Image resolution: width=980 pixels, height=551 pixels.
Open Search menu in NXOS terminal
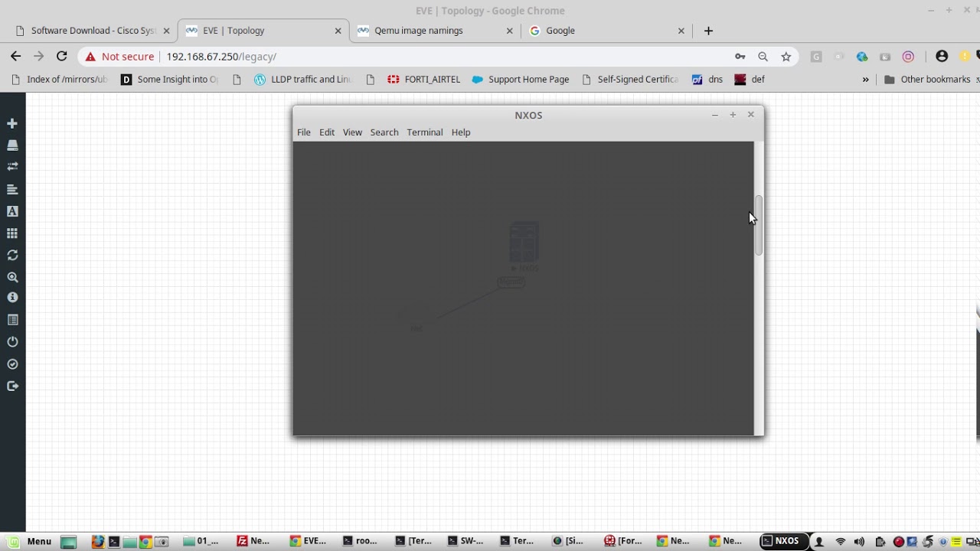click(384, 132)
